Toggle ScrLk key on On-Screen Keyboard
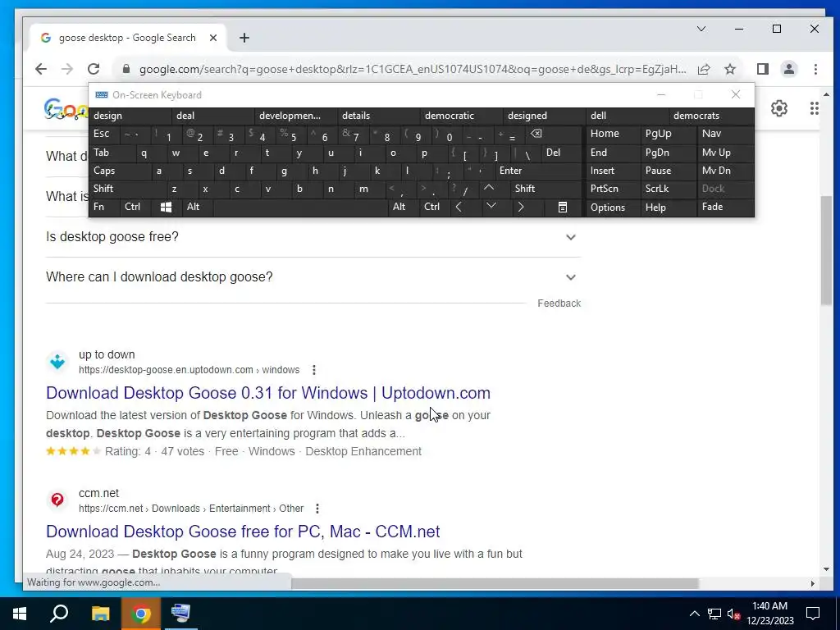The height and width of the screenshot is (630, 840). (668, 189)
